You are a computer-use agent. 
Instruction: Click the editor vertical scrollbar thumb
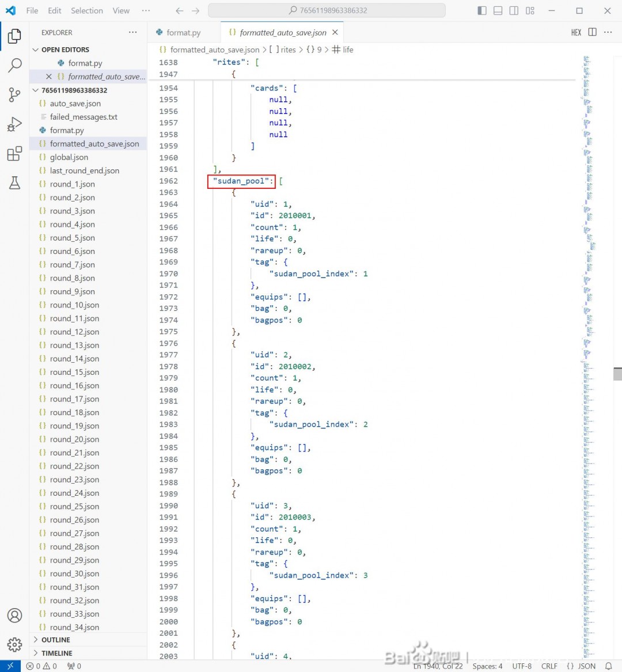[x=617, y=374]
